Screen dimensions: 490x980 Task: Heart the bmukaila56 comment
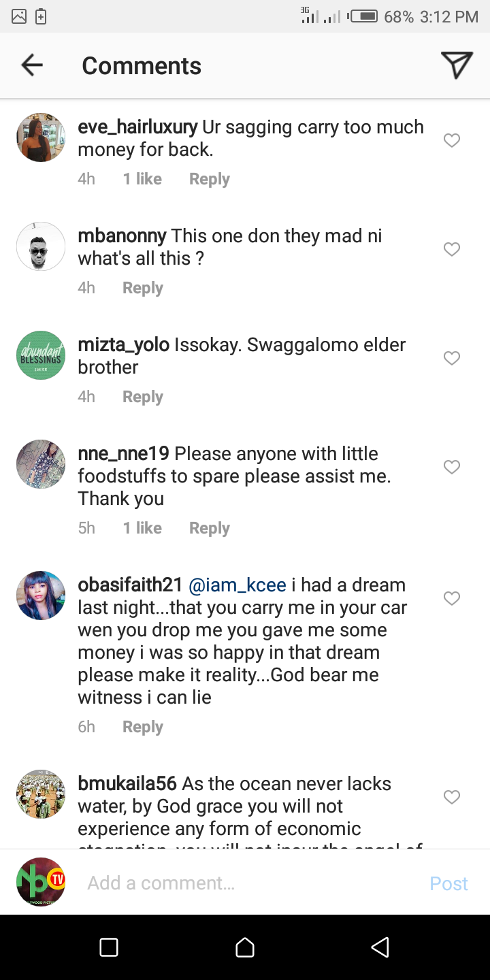(x=452, y=797)
